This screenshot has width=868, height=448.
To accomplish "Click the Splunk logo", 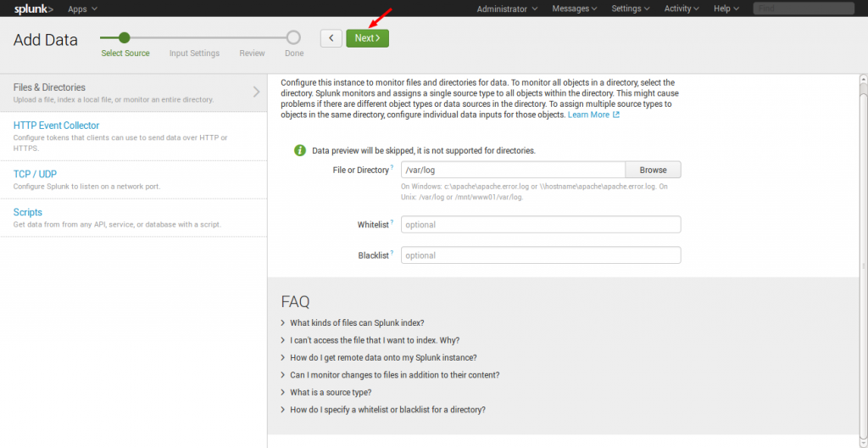I will point(34,8).
